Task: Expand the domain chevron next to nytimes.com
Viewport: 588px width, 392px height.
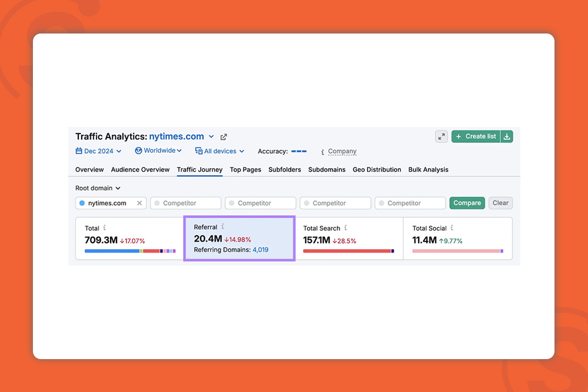Action: [x=211, y=137]
